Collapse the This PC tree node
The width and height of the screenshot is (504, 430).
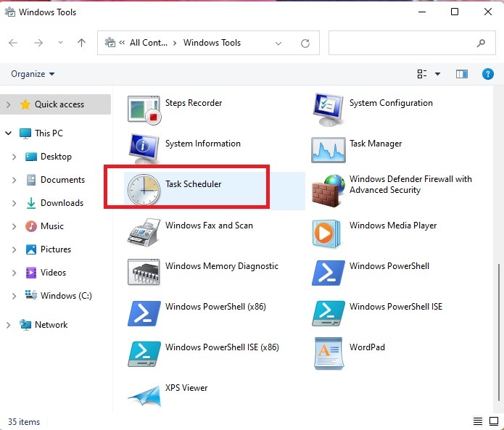click(x=9, y=133)
